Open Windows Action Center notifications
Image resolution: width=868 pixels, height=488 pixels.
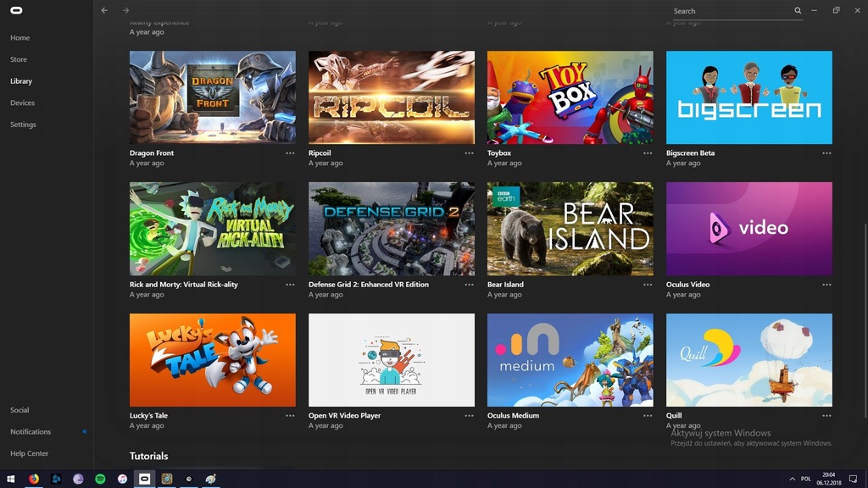click(853, 480)
